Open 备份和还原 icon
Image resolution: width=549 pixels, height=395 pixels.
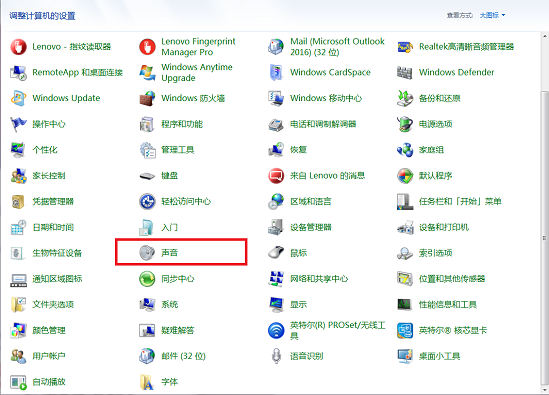tap(405, 98)
